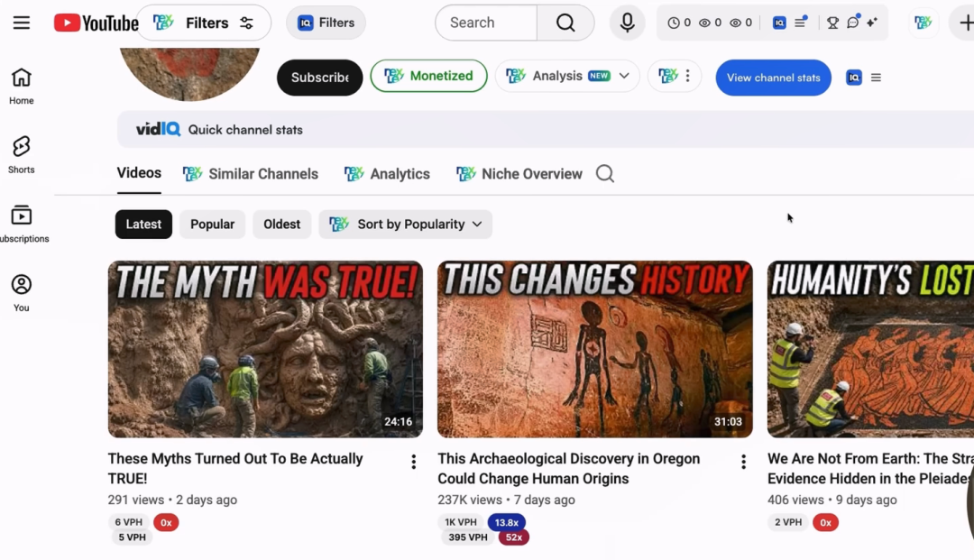Image resolution: width=974 pixels, height=560 pixels.
Task: Click the 1K VPH badge
Action: pyautogui.click(x=461, y=522)
